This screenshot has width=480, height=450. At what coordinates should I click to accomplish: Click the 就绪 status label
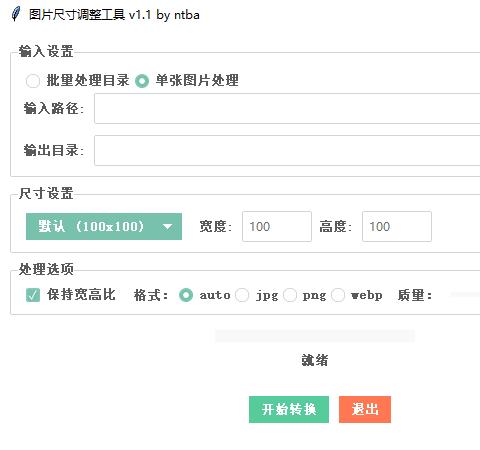point(315,360)
